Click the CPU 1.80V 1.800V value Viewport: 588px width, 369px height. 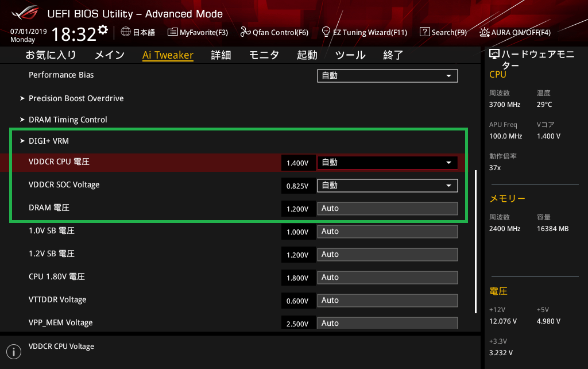(298, 278)
